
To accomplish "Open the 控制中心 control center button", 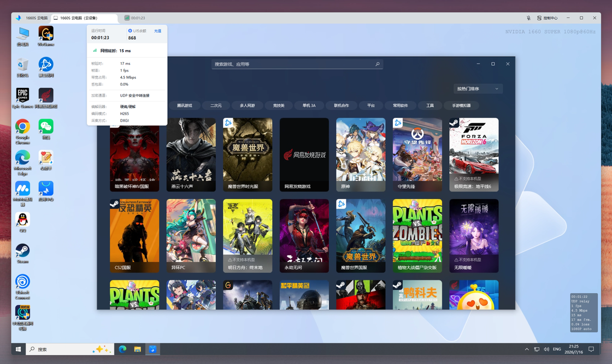I will tap(547, 18).
